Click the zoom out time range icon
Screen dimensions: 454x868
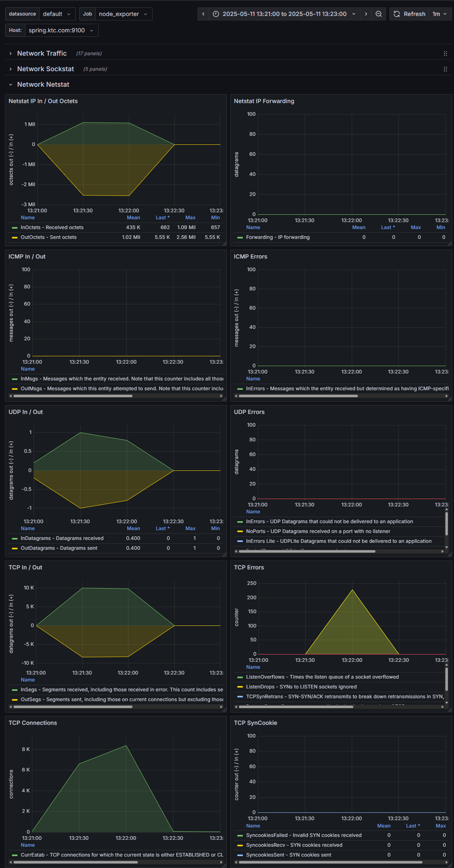click(379, 14)
